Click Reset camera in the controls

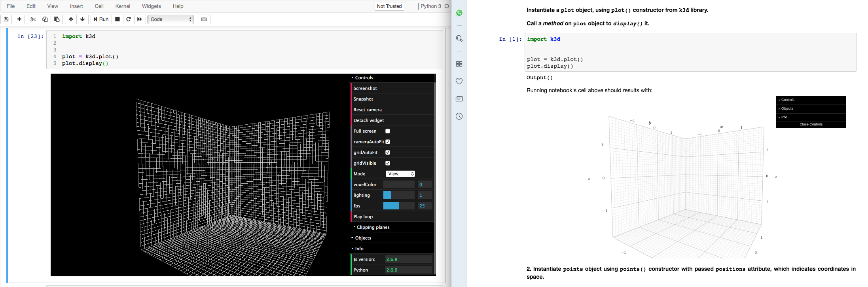click(x=392, y=110)
